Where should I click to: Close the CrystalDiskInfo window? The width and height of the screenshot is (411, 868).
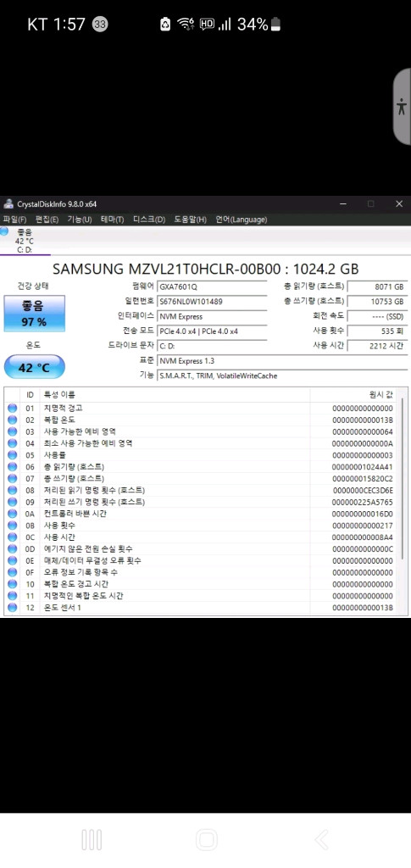pos(399,203)
